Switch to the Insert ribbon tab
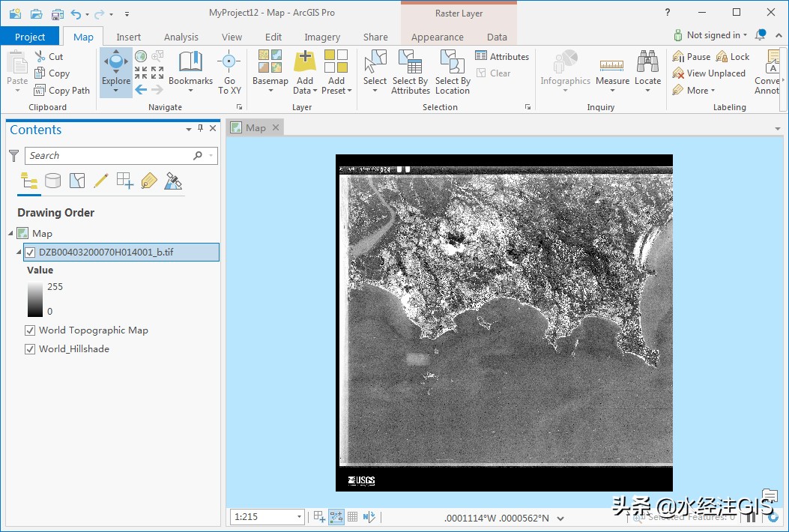789x532 pixels. pyautogui.click(x=128, y=37)
